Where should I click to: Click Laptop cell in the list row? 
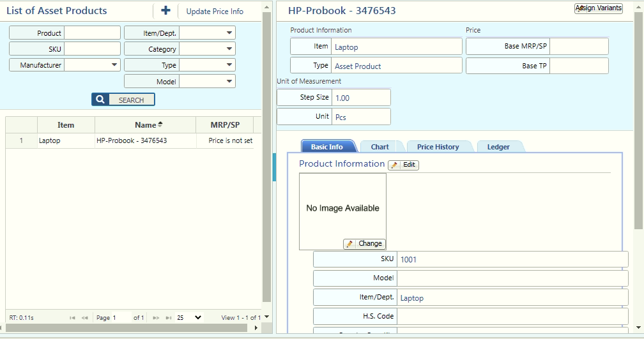66,140
